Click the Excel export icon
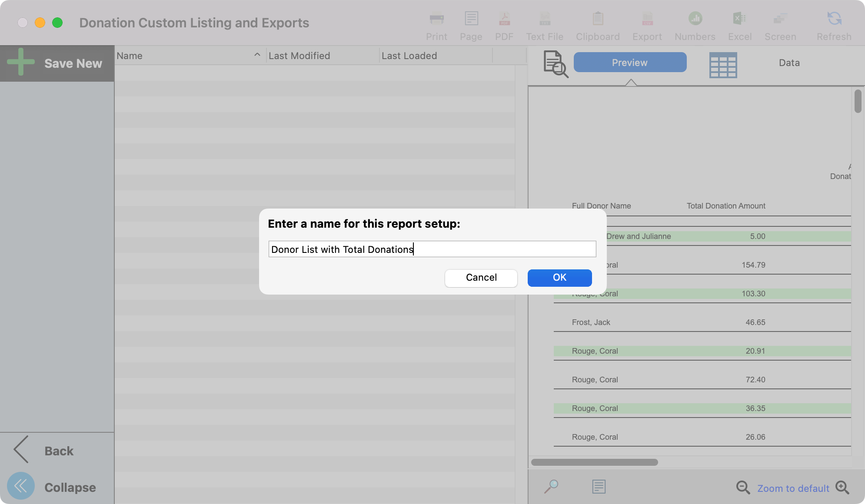Viewport: 865px width, 504px height. (x=739, y=19)
